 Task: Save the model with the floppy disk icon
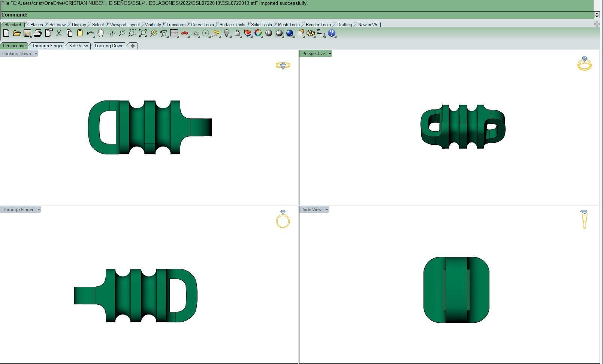click(x=27, y=33)
